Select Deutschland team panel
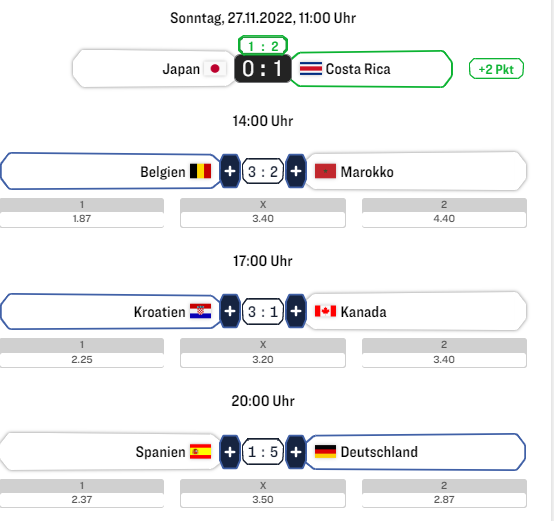The width and height of the screenshot is (554, 521). [x=416, y=452]
